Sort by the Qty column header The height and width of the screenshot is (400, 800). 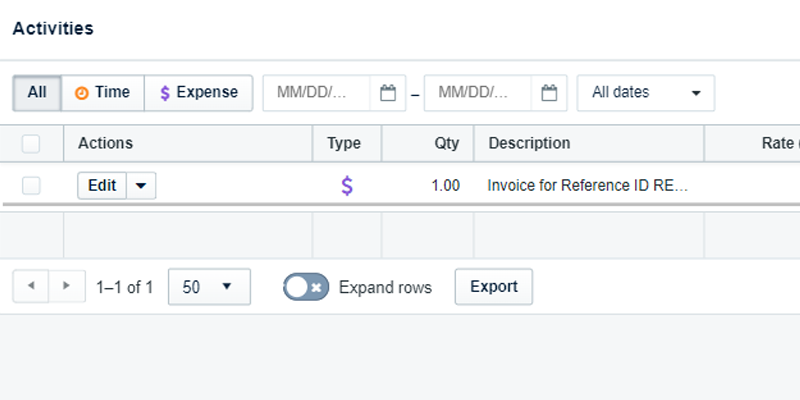click(x=446, y=144)
